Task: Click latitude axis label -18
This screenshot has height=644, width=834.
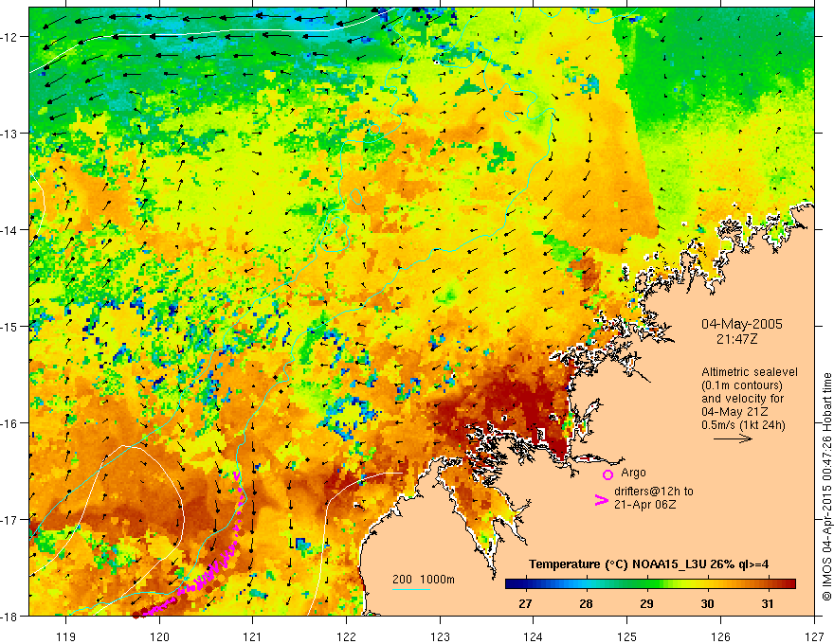Action: (x=11, y=616)
